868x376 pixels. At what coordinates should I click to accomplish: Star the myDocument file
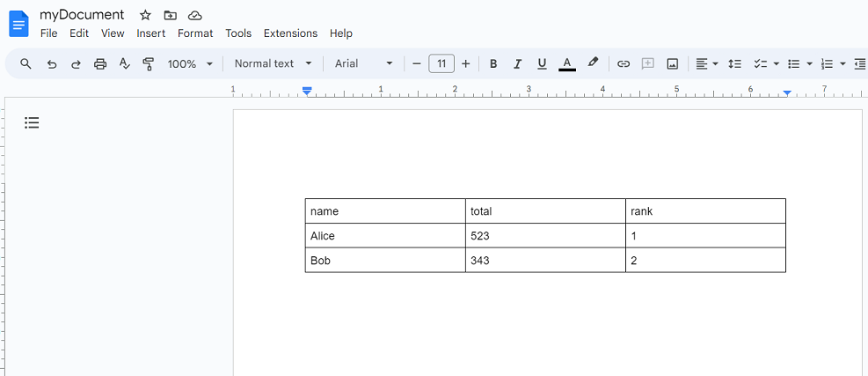[145, 15]
